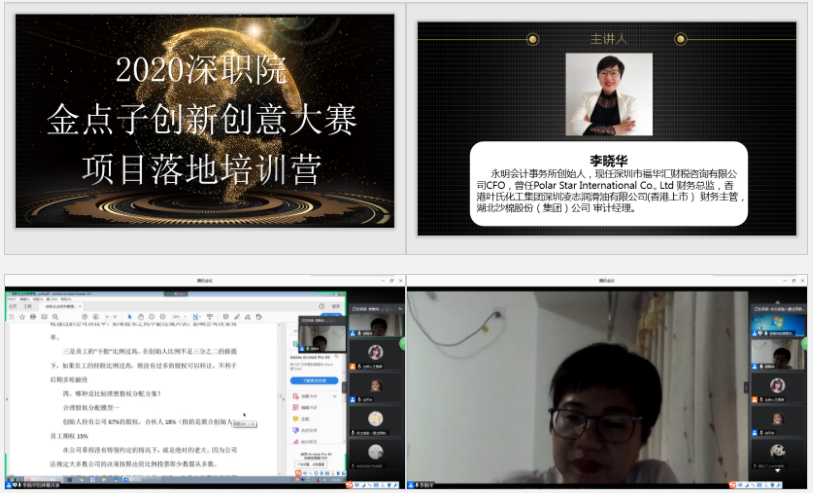The width and height of the screenshot is (813, 493).
Task: Click the sign-in link in Acrobat header
Action: click(x=335, y=306)
